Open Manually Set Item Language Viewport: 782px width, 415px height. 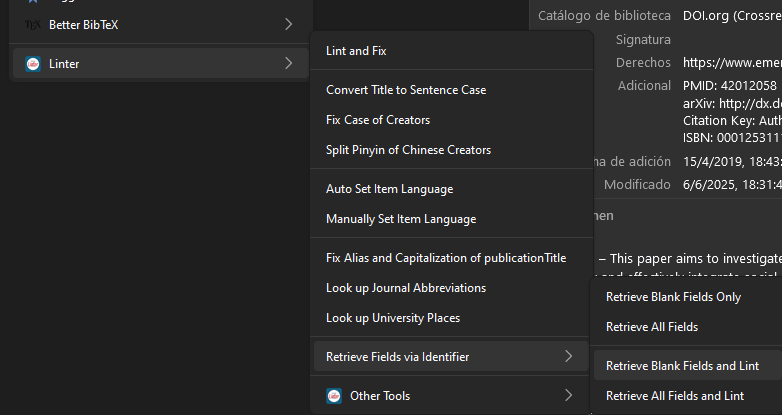pos(401,219)
